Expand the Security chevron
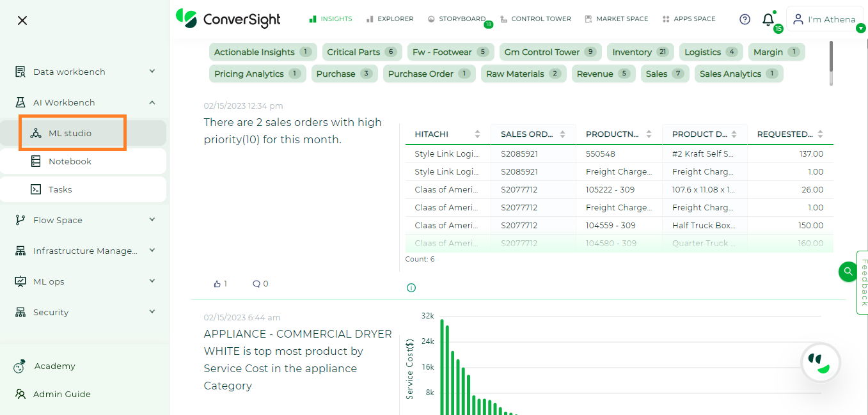Viewport: 868px width, 415px height. click(x=152, y=311)
